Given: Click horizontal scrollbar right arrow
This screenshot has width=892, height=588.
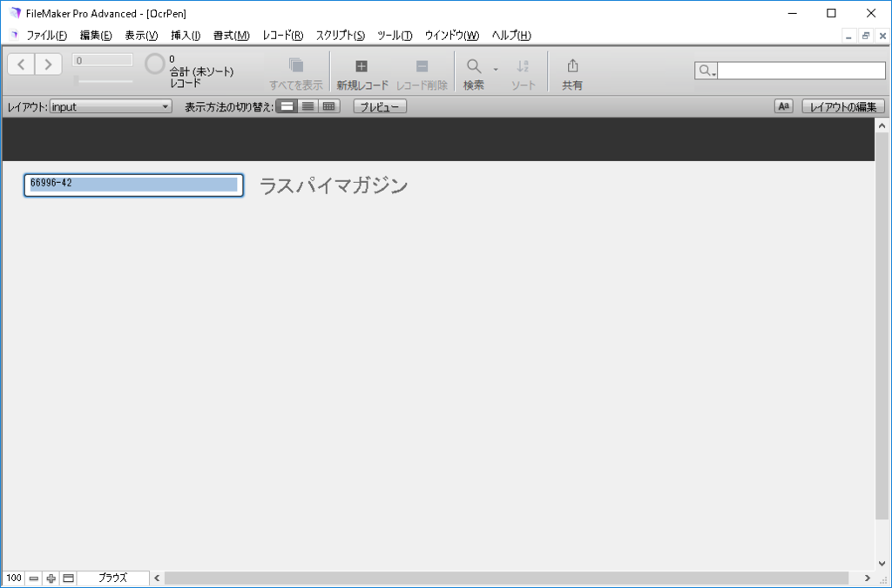Looking at the screenshot, I should point(868,578).
